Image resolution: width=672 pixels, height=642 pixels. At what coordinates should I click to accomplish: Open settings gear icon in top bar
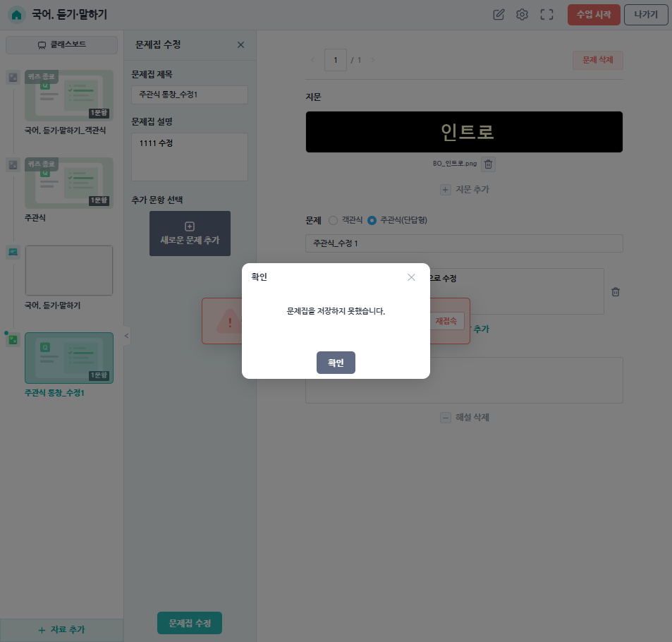522,15
